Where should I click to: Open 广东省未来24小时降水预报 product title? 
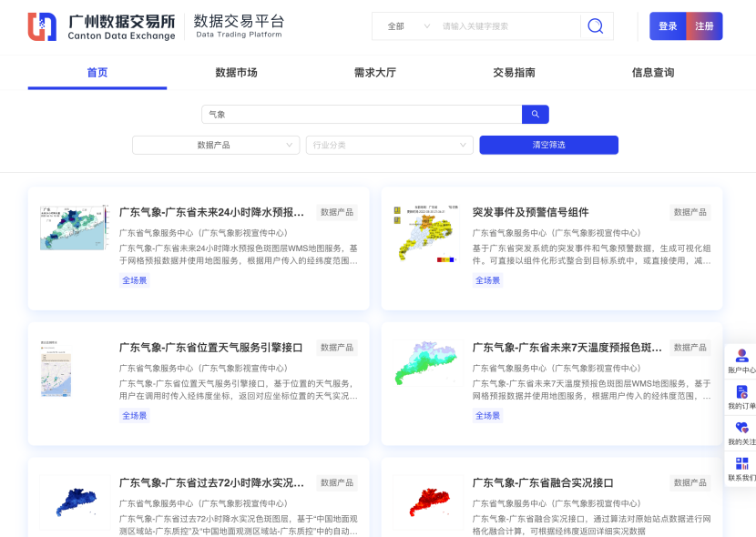(x=211, y=212)
